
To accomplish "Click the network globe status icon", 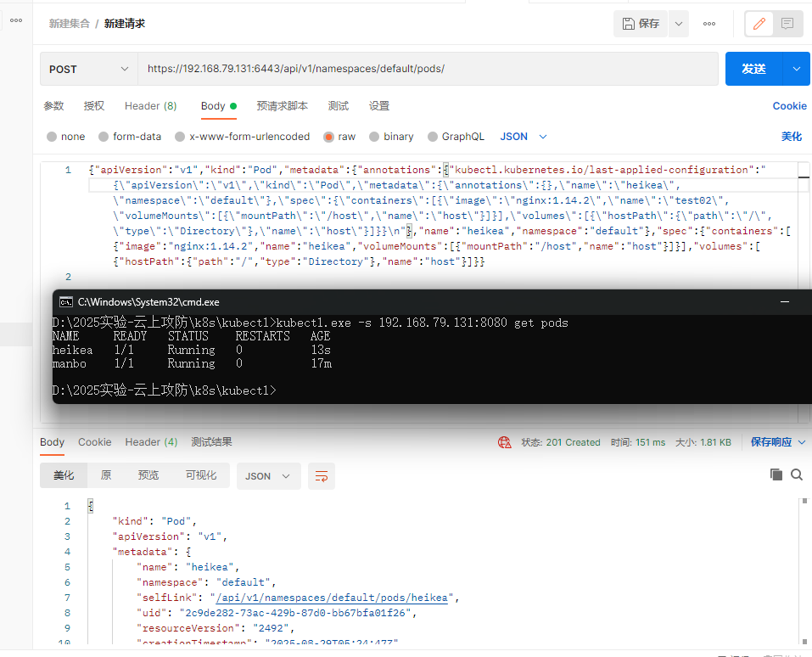I will [505, 442].
